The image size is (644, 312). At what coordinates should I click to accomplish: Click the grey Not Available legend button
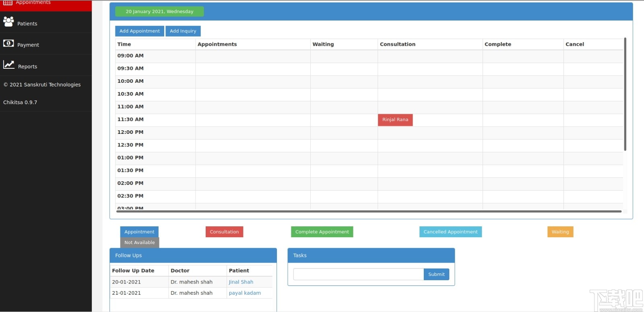140,242
